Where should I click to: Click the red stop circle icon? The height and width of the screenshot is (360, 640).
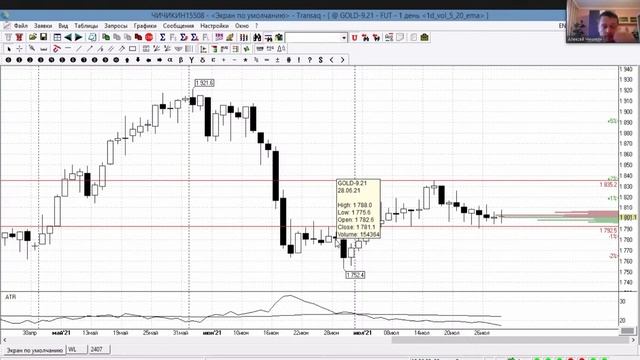(149, 38)
